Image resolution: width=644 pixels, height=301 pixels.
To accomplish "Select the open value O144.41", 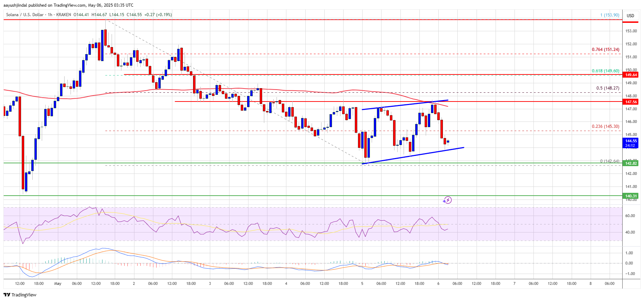I will tap(81, 15).
